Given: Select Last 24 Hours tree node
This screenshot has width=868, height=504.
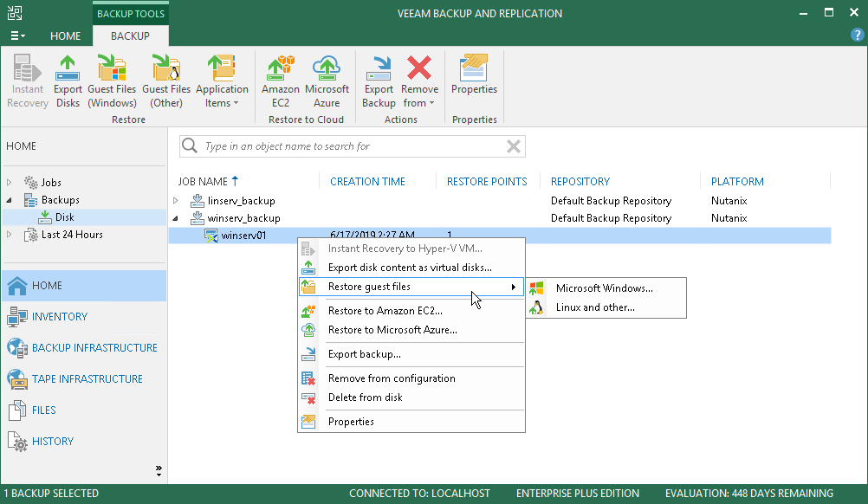Looking at the screenshot, I should click(x=72, y=235).
